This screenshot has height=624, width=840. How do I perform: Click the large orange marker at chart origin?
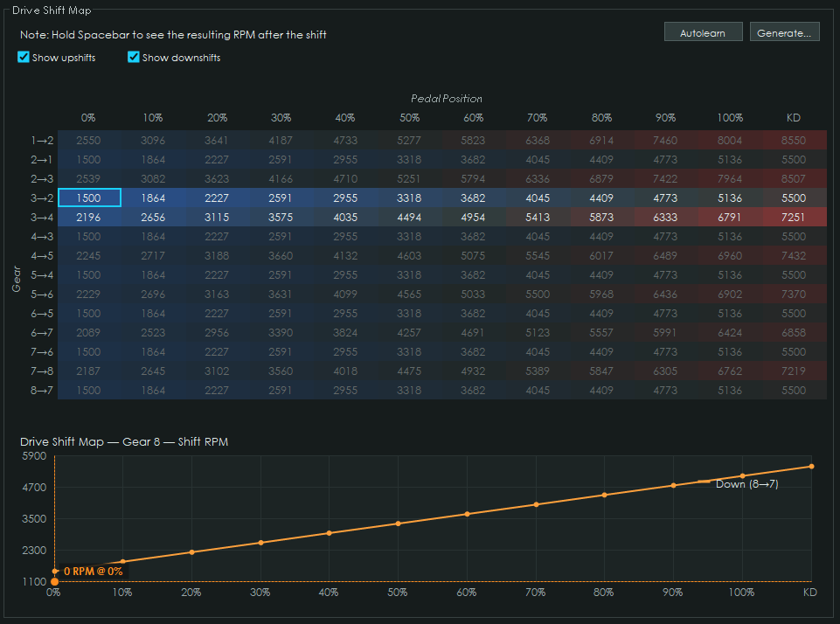[x=55, y=582]
